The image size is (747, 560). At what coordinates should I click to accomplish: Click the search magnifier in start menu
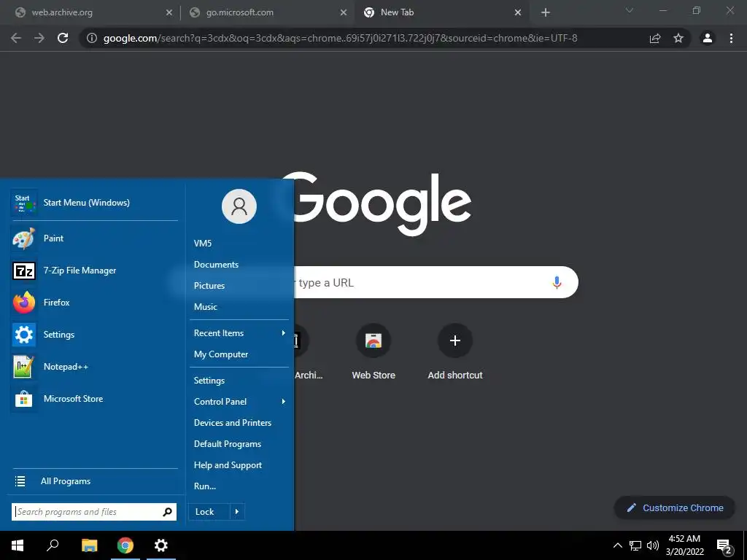pos(167,512)
